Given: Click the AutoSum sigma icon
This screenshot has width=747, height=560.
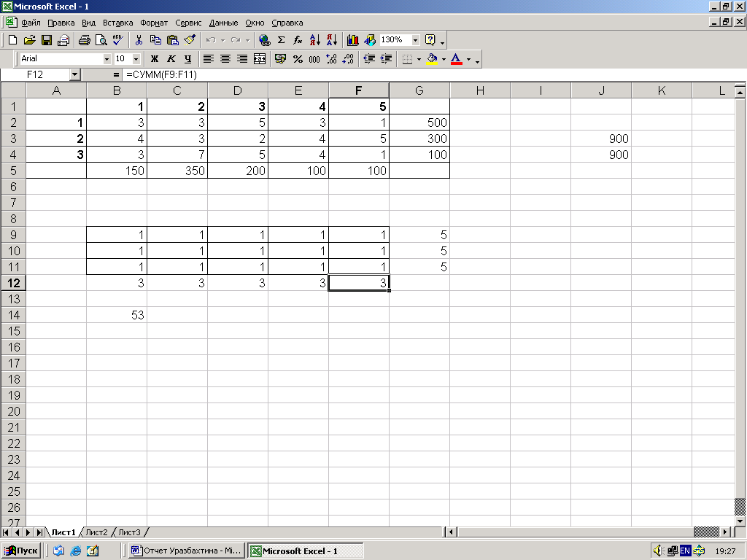Looking at the screenshot, I should point(281,40).
